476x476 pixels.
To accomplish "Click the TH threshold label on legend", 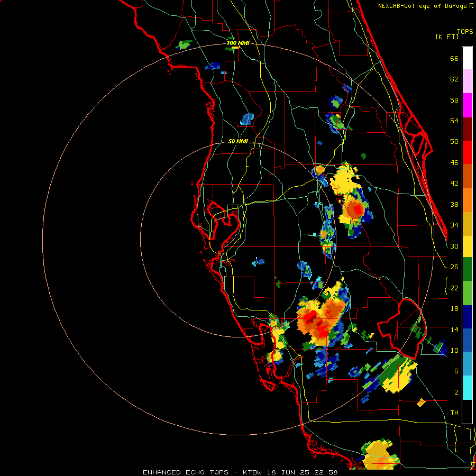I will pos(454,413).
